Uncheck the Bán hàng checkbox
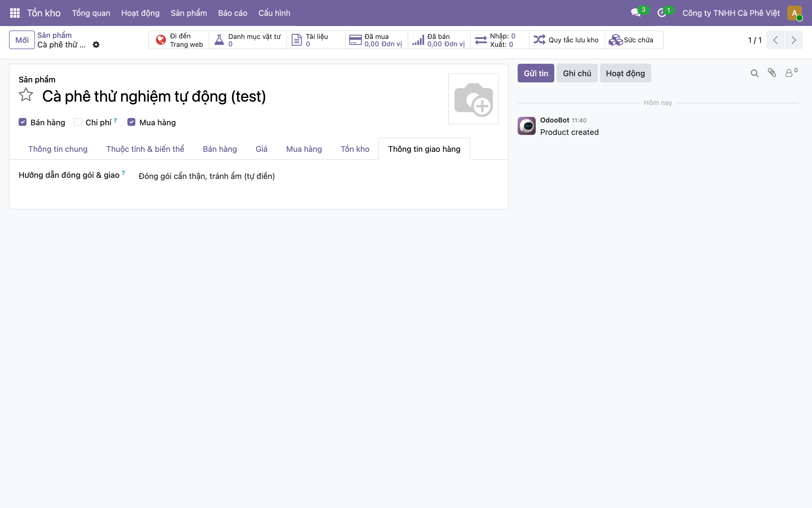The image size is (812, 508). click(x=23, y=122)
